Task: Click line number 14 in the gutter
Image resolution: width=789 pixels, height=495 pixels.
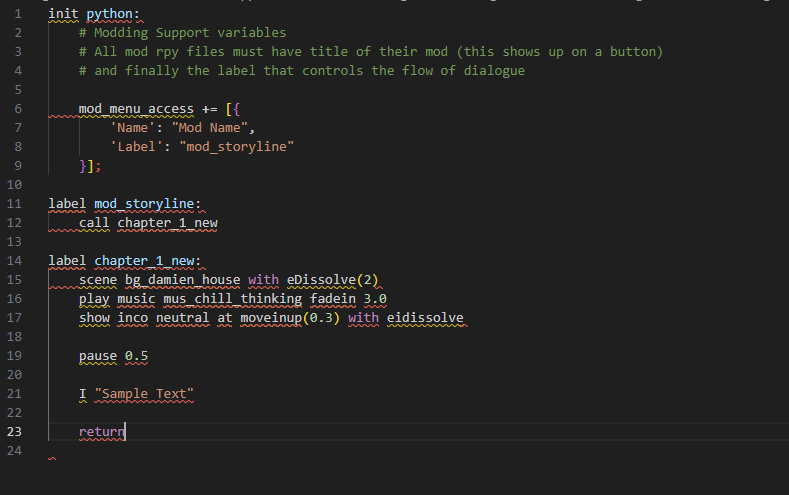Action: coord(15,261)
